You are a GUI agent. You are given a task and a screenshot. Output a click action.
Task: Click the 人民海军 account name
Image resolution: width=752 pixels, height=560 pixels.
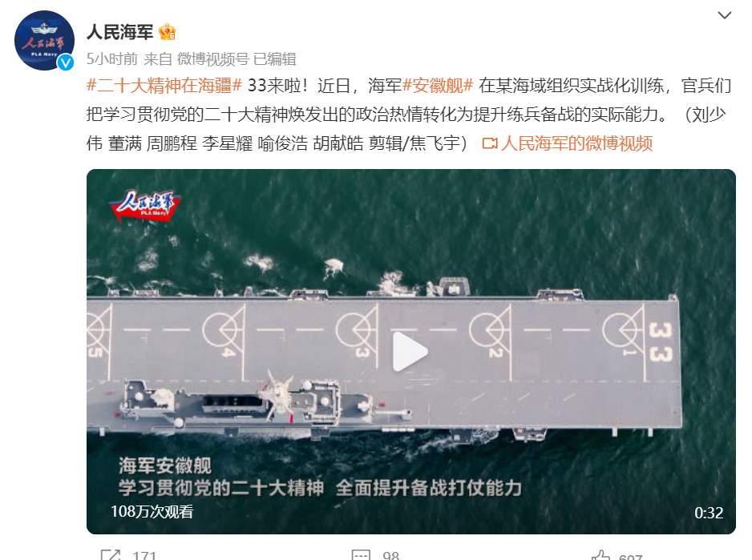pos(120,32)
